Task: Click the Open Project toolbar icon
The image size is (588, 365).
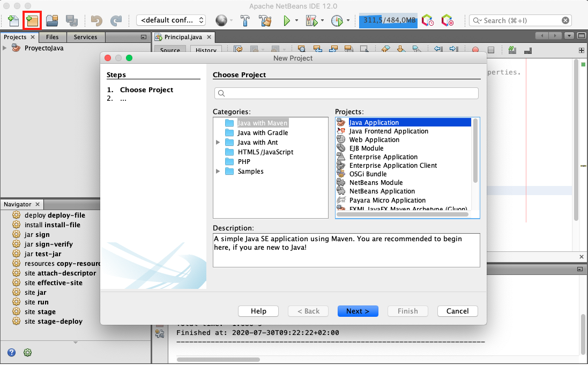Action: 52,20
